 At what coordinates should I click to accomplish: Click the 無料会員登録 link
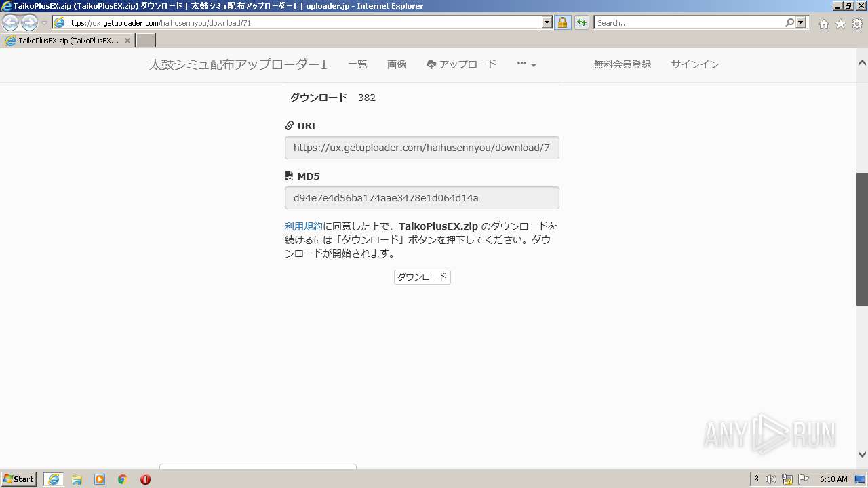pyautogui.click(x=623, y=64)
